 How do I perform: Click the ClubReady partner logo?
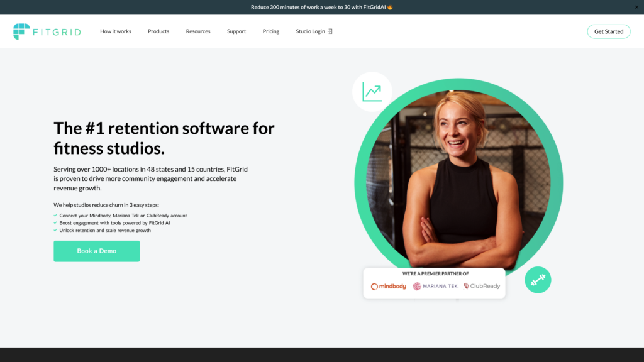pyautogui.click(x=481, y=285)
